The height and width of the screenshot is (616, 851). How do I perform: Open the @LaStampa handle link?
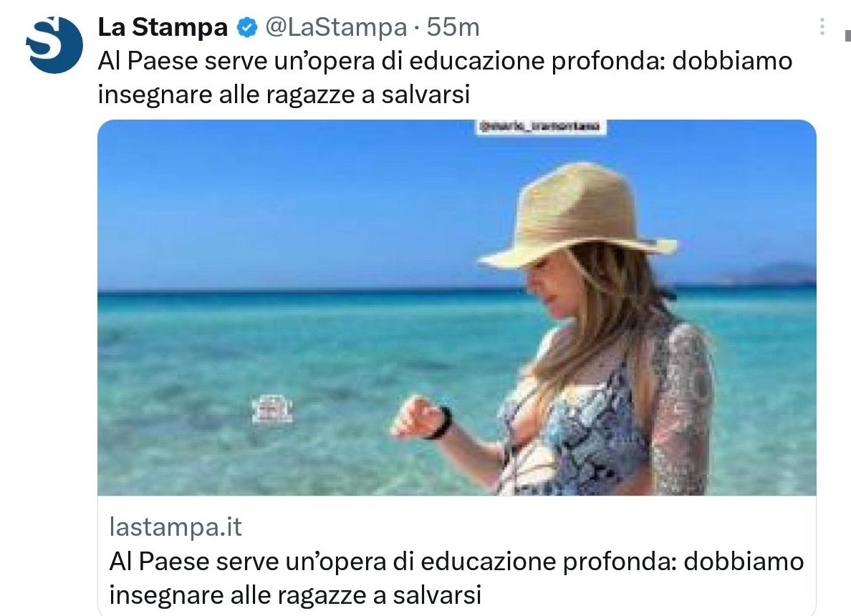pyautogui.click(x=336, y=27)
